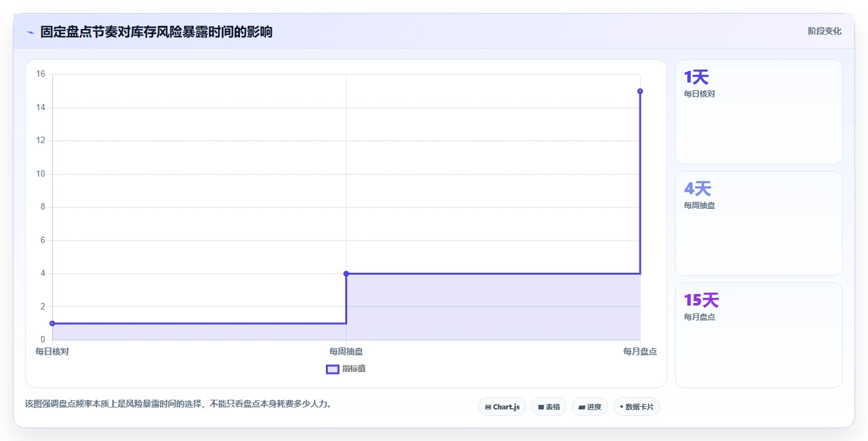
Task: Select the 数据卡片 tag pill
Action: [636, 407]
